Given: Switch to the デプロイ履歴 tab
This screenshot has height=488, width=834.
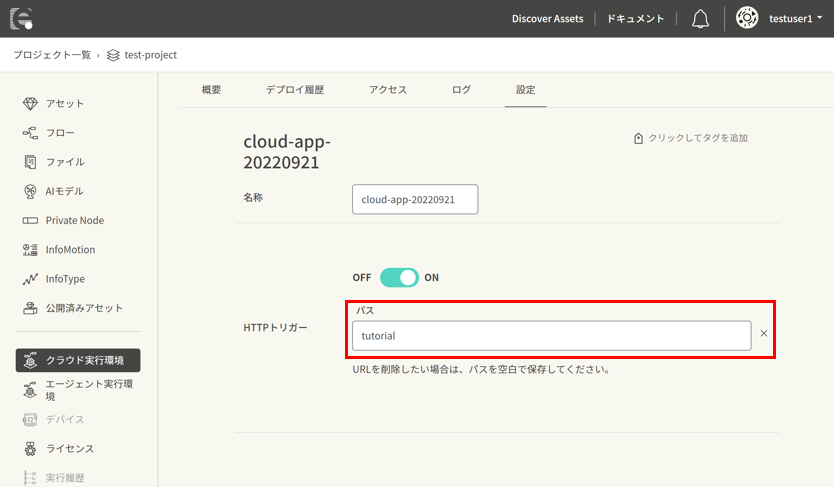Looking at the screenshot, I should pos(295,90).
